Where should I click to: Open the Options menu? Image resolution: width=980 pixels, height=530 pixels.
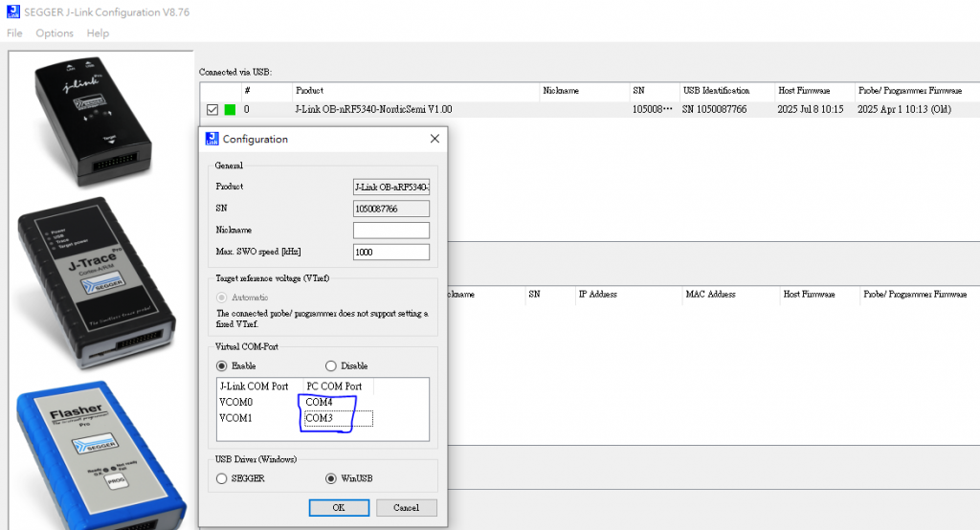tap(55, 33)
